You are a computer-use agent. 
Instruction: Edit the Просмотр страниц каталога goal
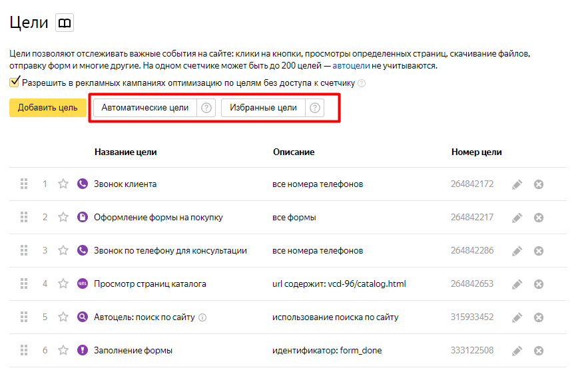(517, 284)
